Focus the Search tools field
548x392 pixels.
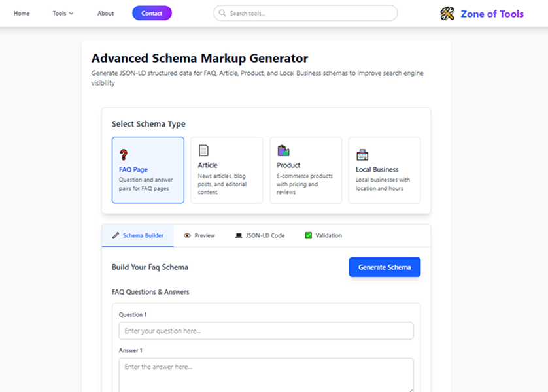310,13
